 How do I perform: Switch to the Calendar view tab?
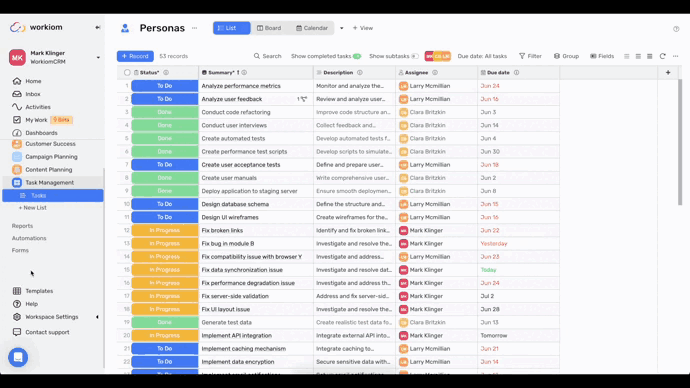(x=312, y=28)
